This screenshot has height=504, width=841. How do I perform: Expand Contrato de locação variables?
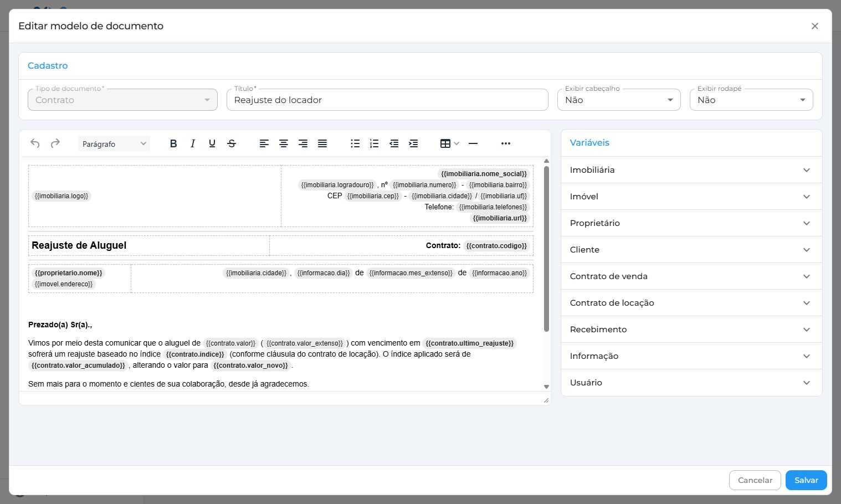(691, 303)
